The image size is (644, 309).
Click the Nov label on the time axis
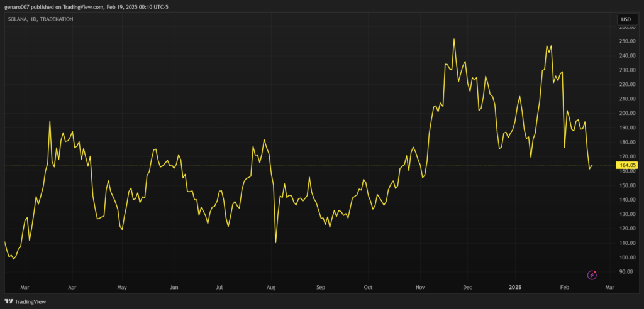point(419,287)
